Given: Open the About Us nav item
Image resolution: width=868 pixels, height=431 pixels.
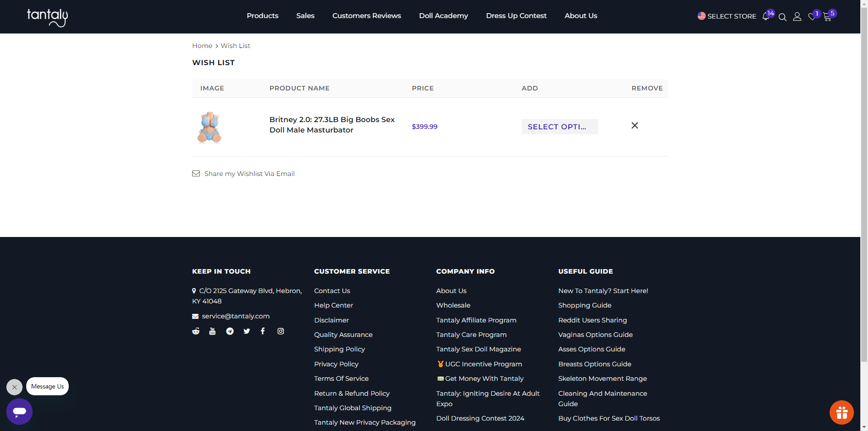Looking at the screenshot, I should (x=581, y=16).
